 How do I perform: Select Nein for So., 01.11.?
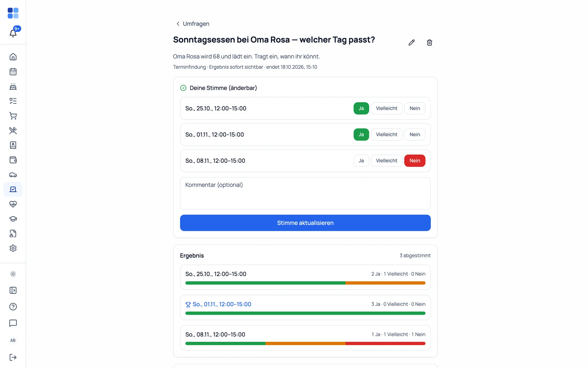(415, 135)
